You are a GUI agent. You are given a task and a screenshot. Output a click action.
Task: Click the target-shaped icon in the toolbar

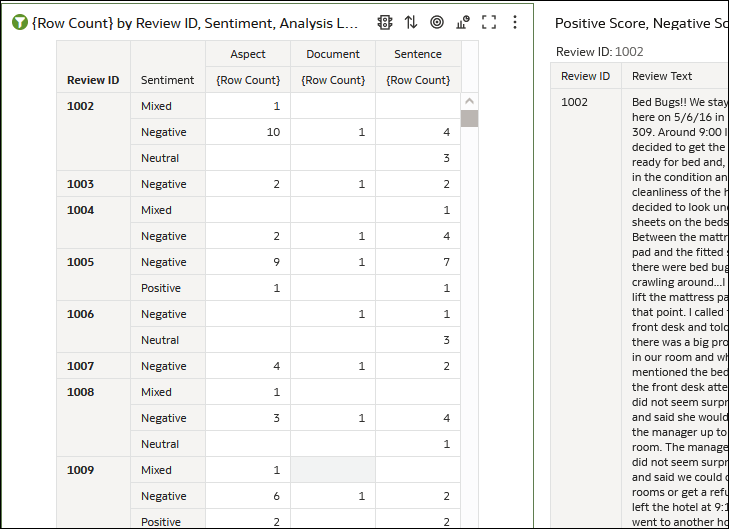tap(437, 22)
